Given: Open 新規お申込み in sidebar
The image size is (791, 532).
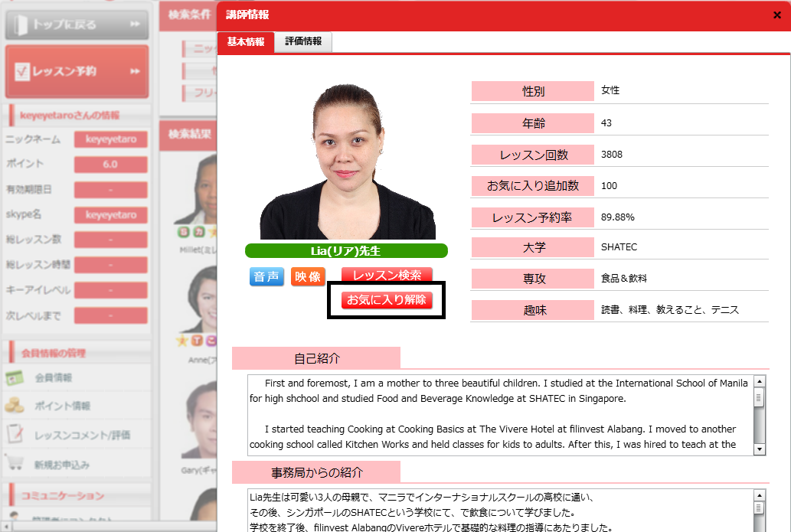Looking at the screenshot, I should pos(61,465).
